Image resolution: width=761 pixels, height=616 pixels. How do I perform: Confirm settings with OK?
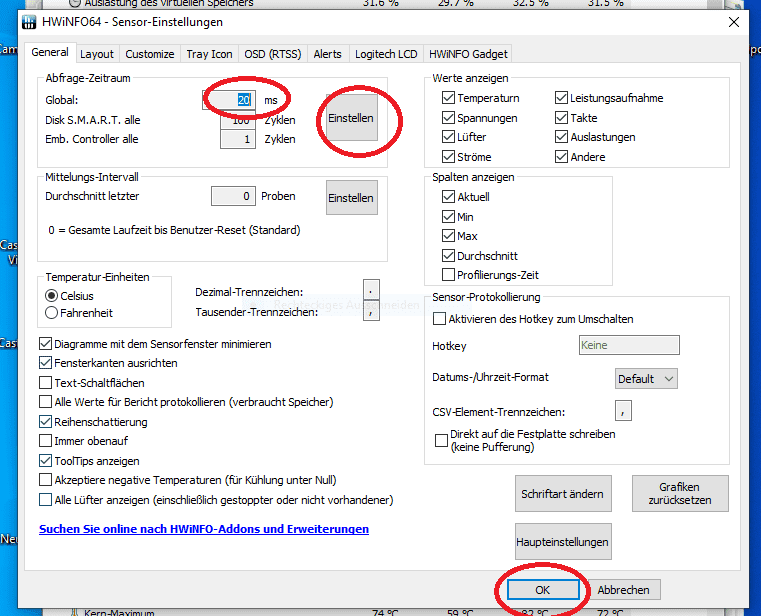click(x=543, y=590)
